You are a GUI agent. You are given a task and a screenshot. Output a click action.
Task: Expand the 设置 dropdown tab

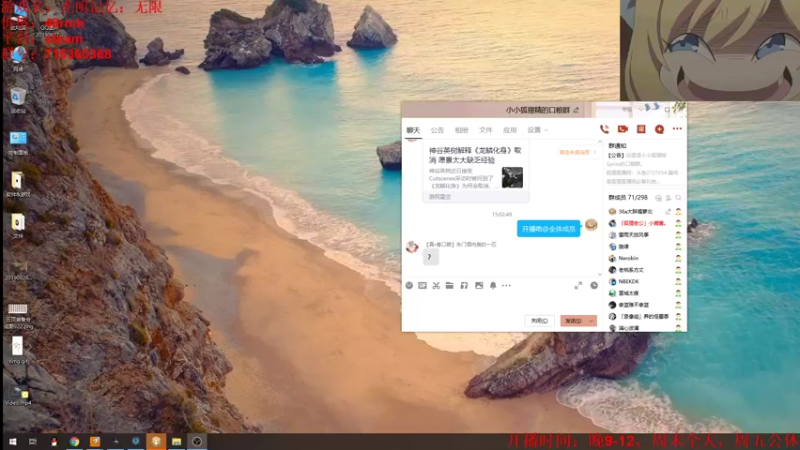pos(538,131)
